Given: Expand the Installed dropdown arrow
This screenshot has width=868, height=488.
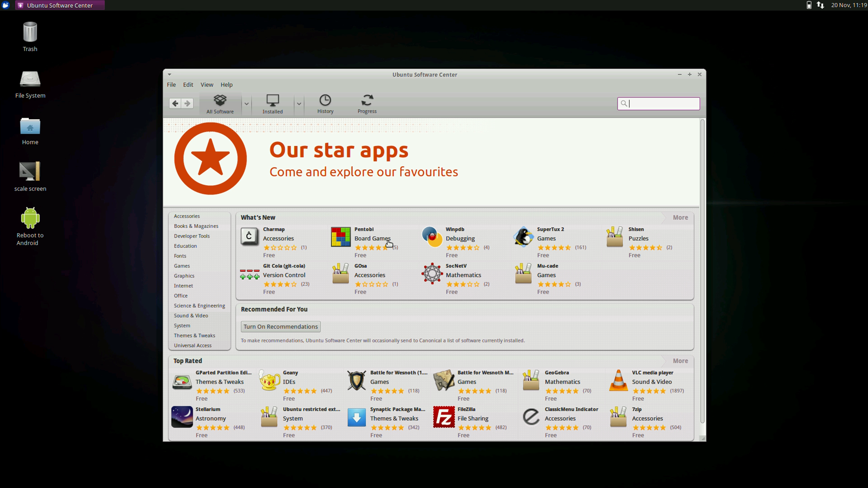Looking at the screenshot, I should [x=299, y=104].
